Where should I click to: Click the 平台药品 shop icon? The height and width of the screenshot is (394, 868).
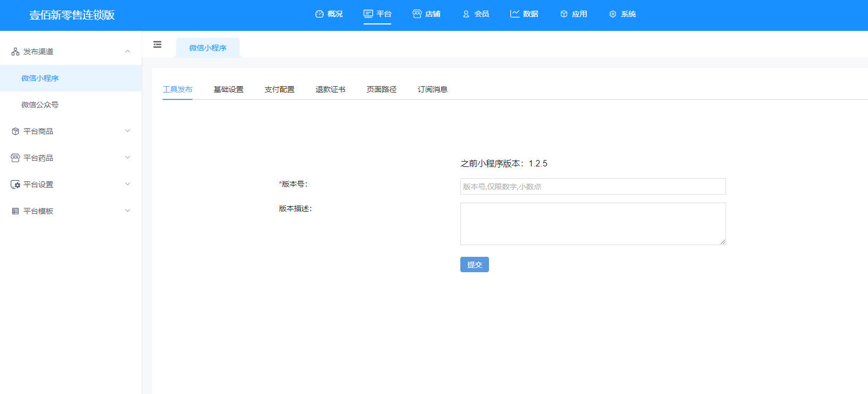(15, 158)
